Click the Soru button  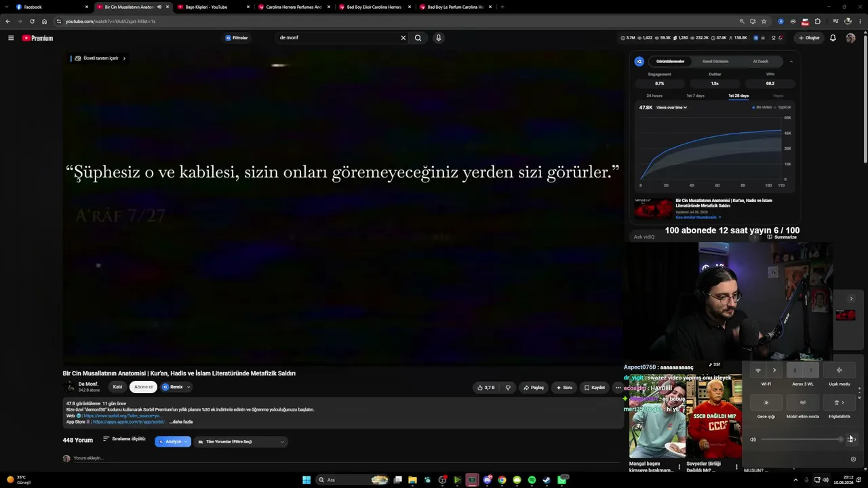pyautogui.click(x=564, y=388)
